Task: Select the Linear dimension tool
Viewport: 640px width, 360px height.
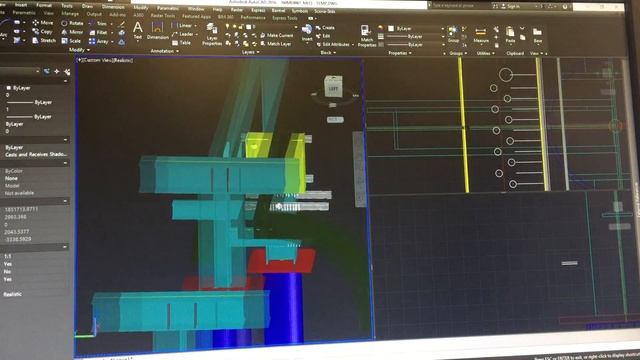Action: tap(182, 25)
